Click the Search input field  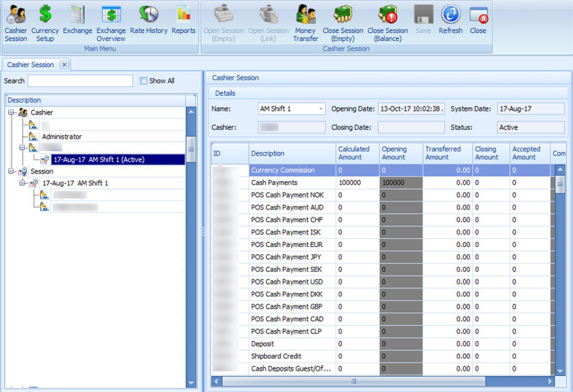point(80,81)
